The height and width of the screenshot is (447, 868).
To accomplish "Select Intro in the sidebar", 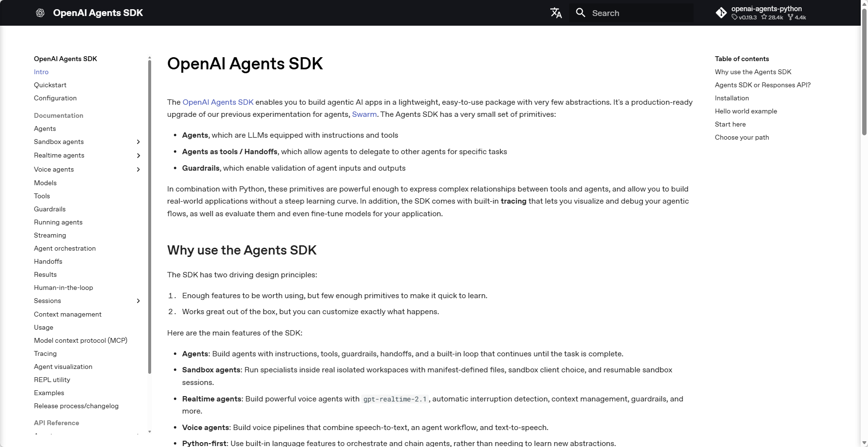I will tap(41, 72).
